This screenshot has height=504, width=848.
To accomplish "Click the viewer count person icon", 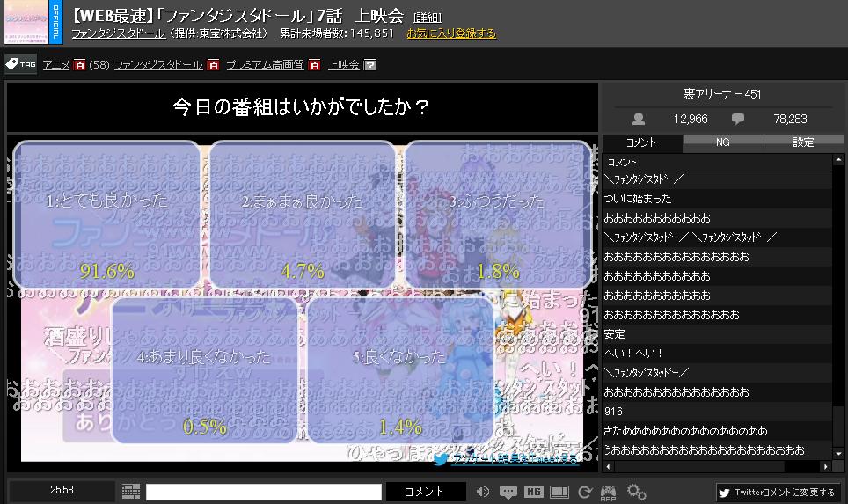I will pos(639,119).
